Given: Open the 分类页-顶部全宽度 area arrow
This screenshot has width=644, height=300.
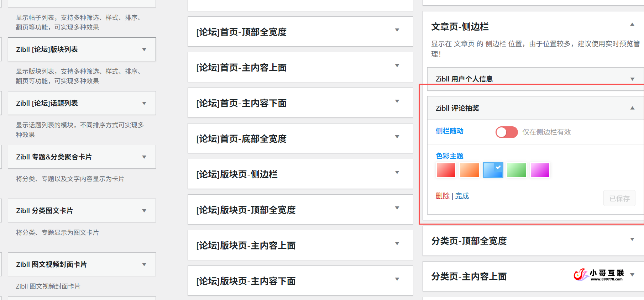Looking at the screenshot, I should point(632,240).
